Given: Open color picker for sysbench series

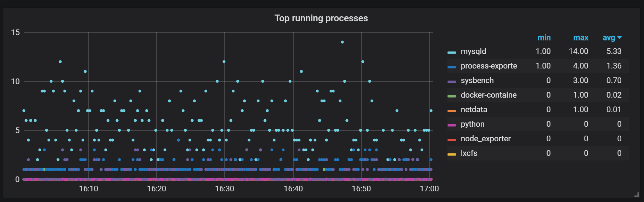Looking at the screenshot, I should click(x=452, y=81).
